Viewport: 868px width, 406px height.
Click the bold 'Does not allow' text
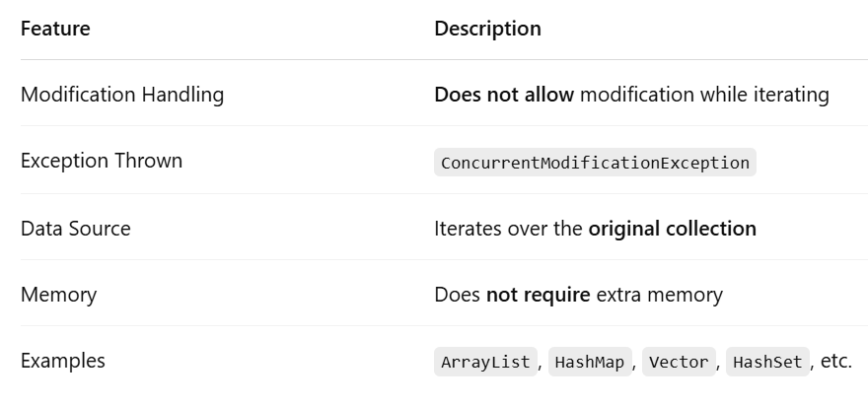pos(504,95)
